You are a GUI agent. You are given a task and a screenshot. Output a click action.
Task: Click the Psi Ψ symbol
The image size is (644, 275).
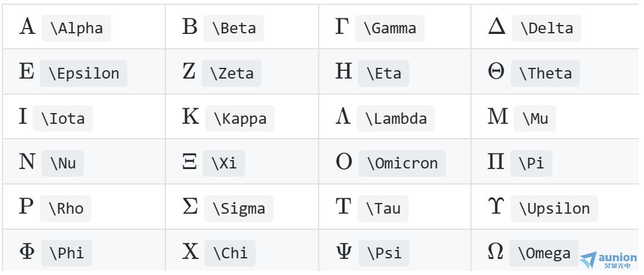[343, 251]
